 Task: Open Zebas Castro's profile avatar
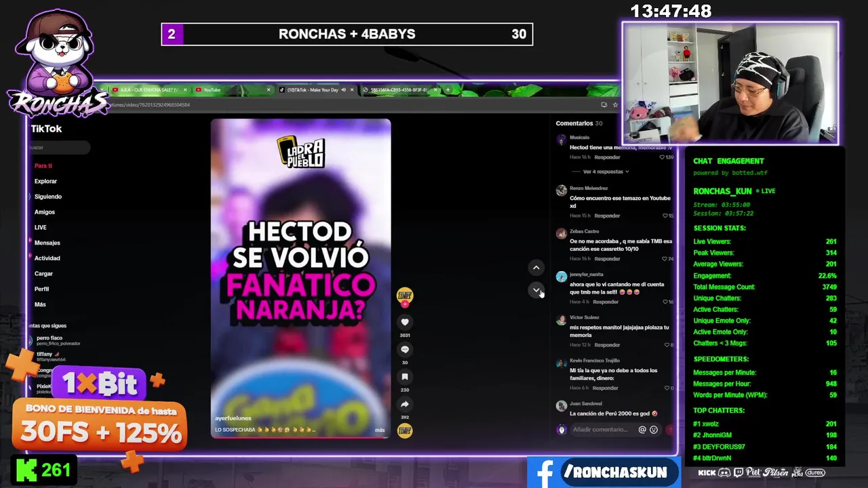[x=561, y=234]
